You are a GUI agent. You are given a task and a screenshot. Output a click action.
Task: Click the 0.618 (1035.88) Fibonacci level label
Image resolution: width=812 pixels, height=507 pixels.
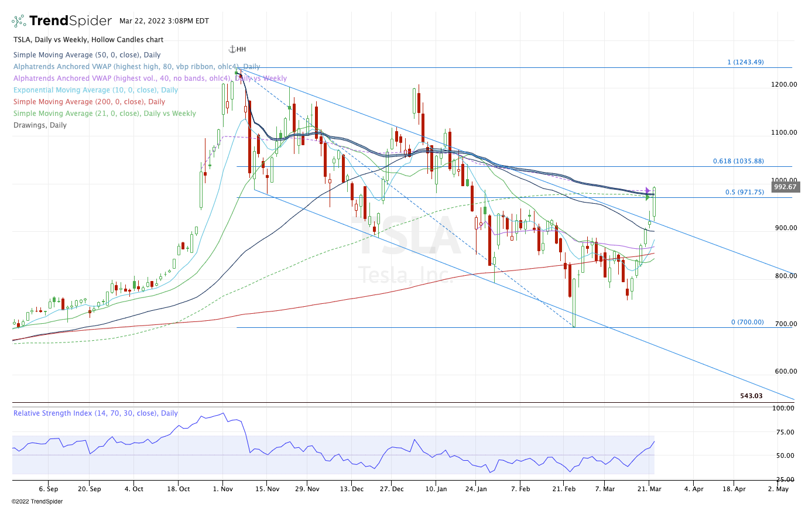738,161
